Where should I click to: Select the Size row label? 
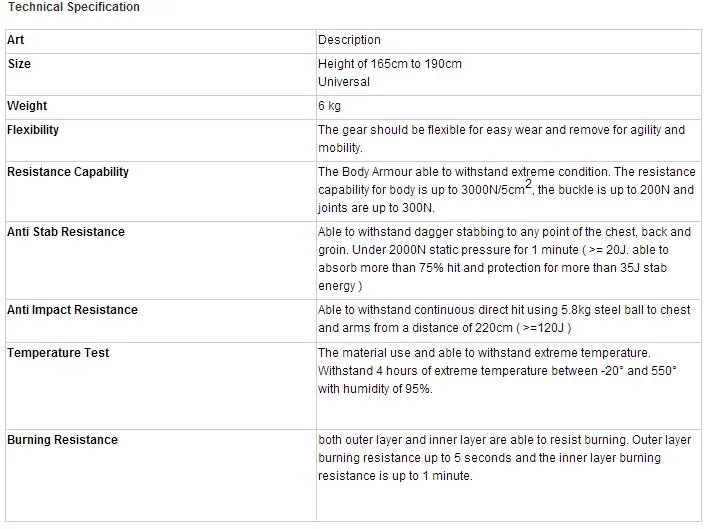tap(19, 64)
